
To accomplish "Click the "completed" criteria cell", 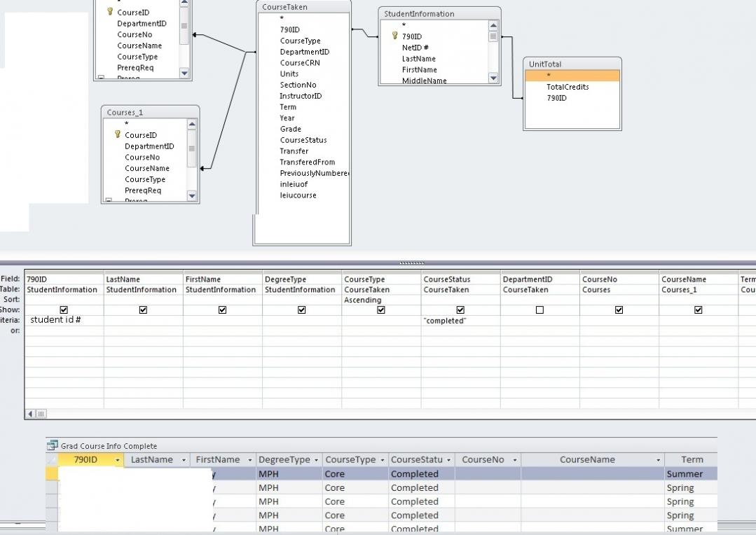I will coord(460,321).
